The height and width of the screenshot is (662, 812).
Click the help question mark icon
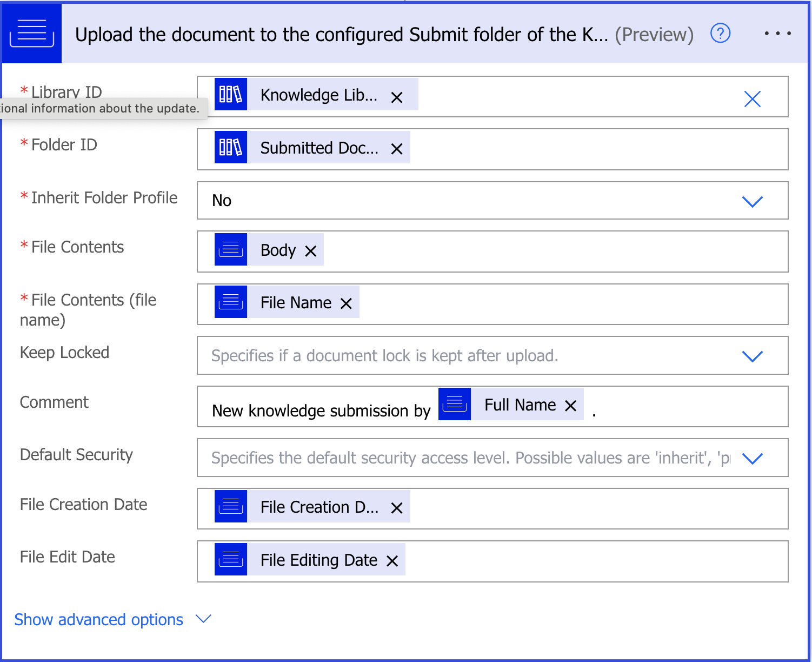pyautogui.click(x=720, y=34)
